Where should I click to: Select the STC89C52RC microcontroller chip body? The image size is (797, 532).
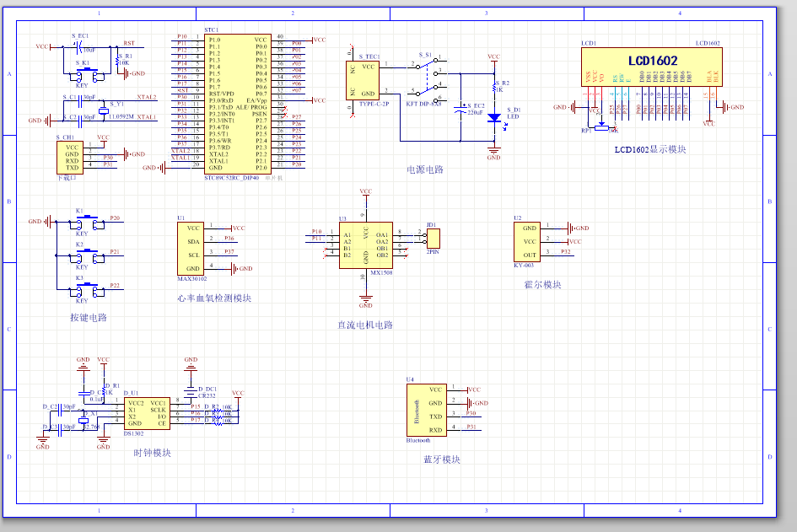coord(238,104)
